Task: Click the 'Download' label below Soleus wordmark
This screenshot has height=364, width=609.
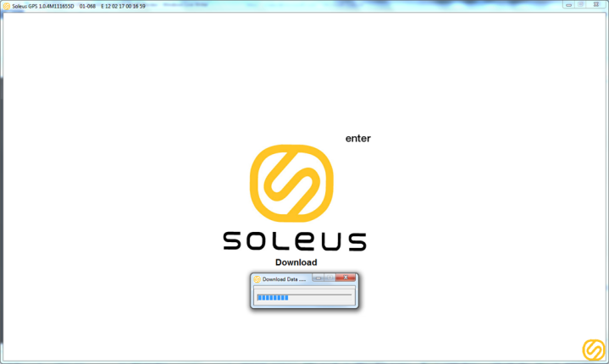Action: pos(296,262)
